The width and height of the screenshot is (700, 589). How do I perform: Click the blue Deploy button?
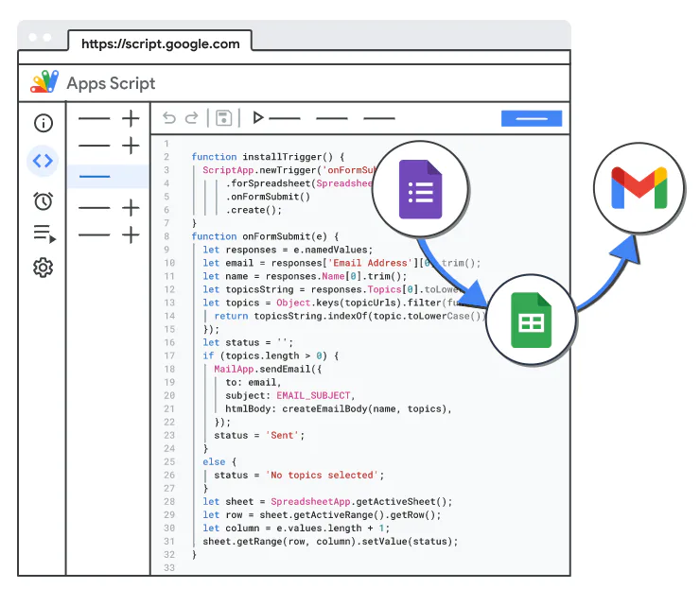(532, 119)
